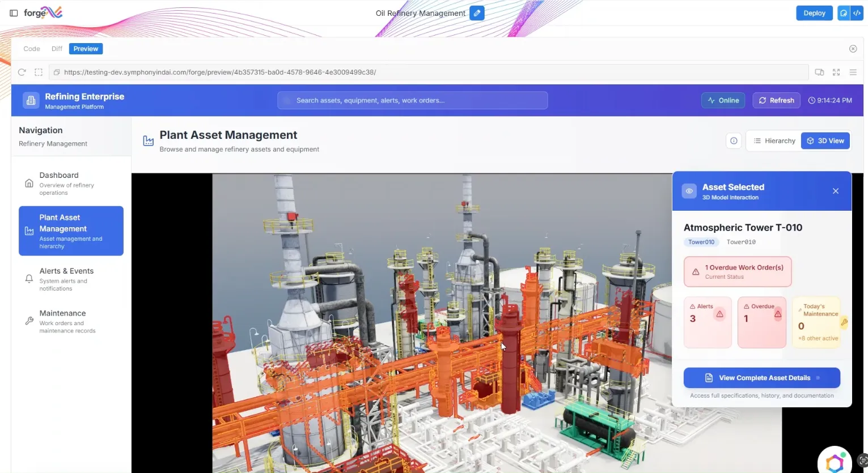Close the preview panel with the circled X
The height and width of the screenshot is (473, 868).
pos(853,49)
